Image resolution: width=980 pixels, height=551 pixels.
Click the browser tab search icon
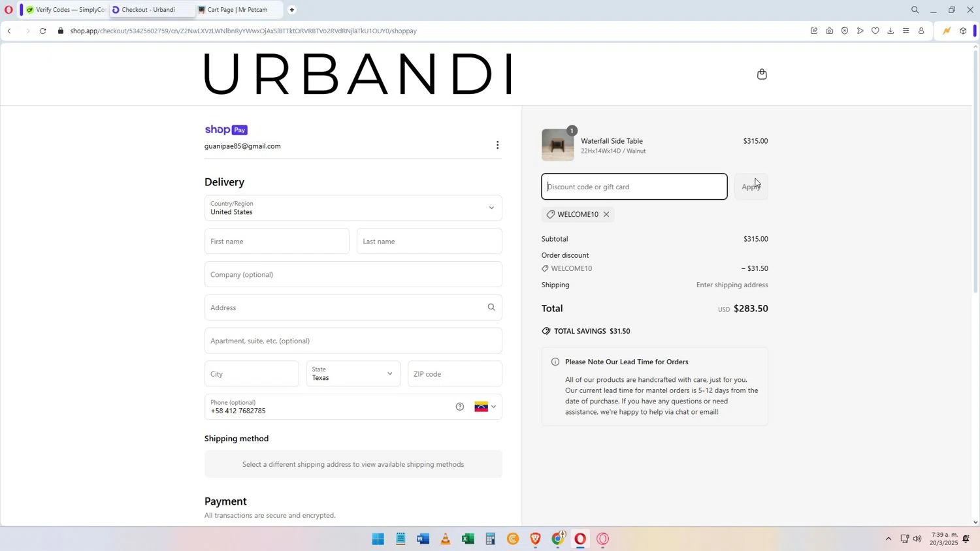tap(915, 10)
